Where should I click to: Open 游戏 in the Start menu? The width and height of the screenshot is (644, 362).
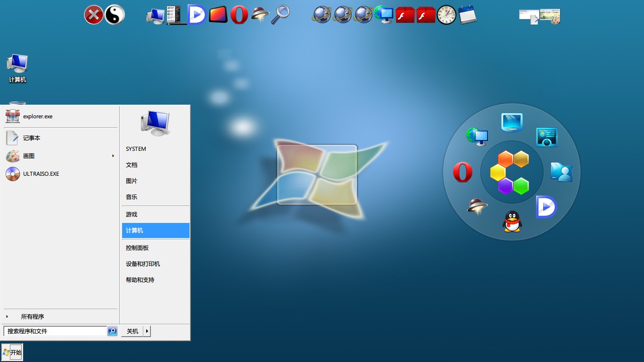[156, 214]
